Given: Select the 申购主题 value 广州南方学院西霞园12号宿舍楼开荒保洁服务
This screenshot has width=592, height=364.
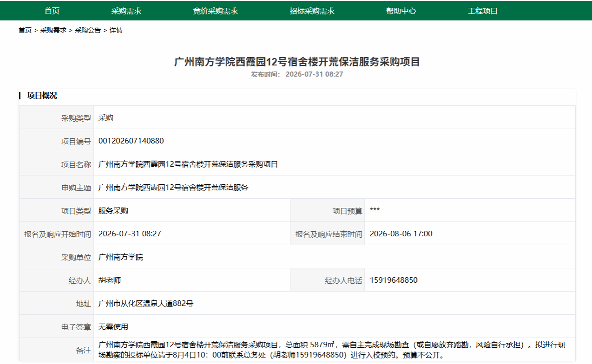Looking at the screenshot, I should coord(173,188).
